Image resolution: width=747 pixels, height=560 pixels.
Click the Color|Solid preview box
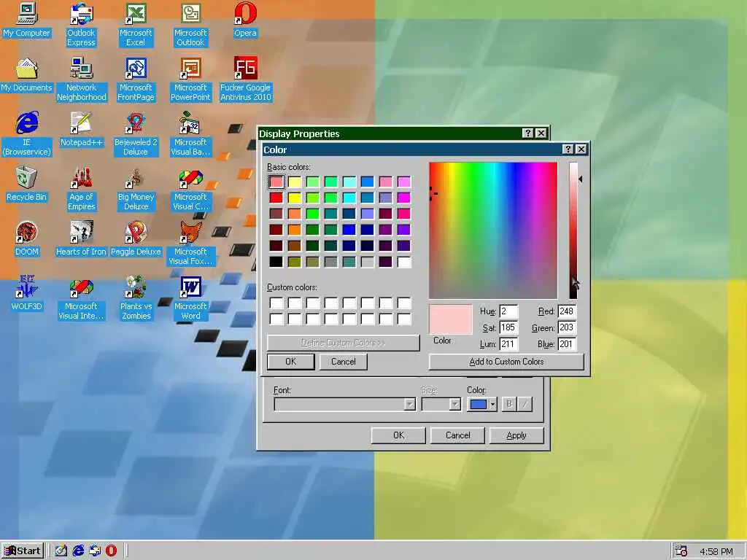click(x=450, y=319)
